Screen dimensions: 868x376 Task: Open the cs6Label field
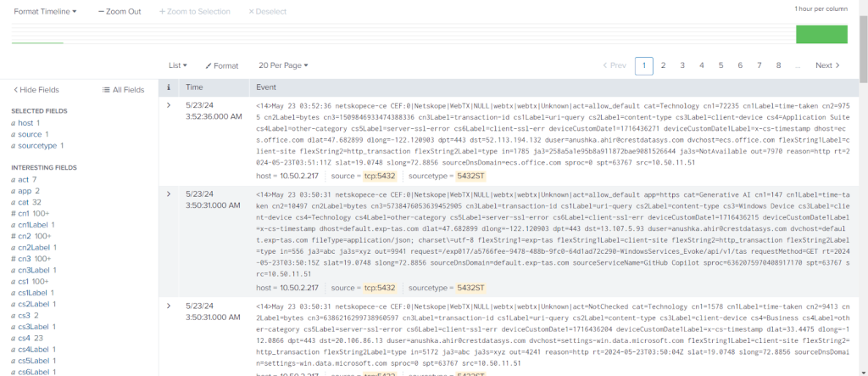[x=33, y=372]
